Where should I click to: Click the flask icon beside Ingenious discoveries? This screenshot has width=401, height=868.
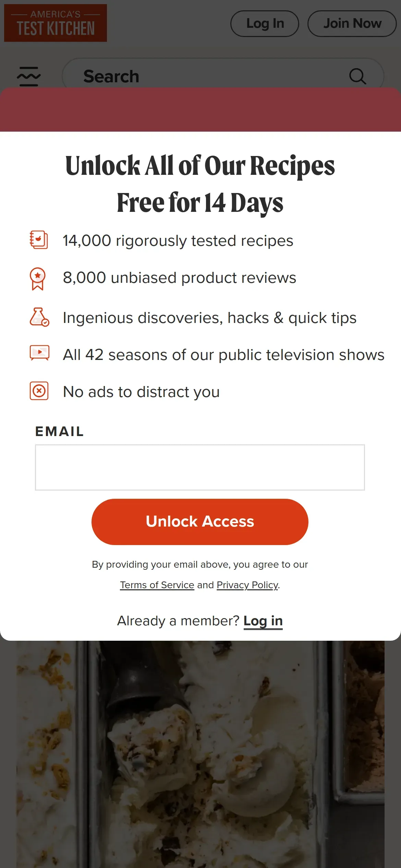coord(39,317)
